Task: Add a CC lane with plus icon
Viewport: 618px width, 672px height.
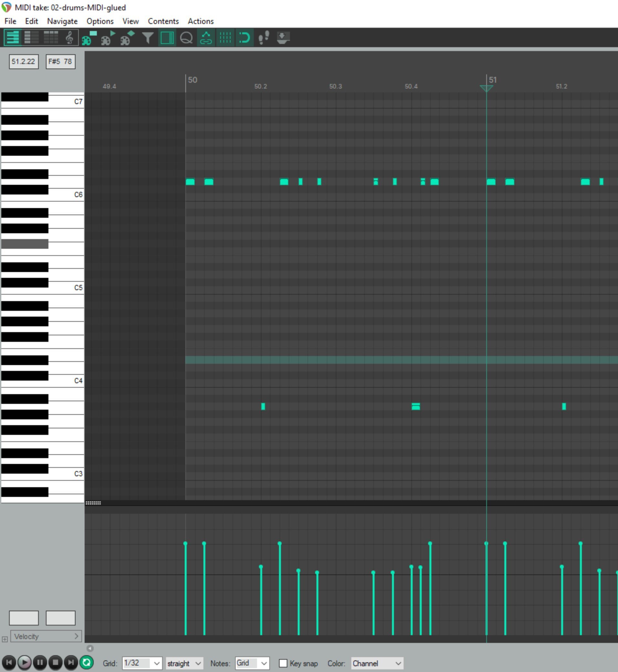Action: click(x=5, y=639)
